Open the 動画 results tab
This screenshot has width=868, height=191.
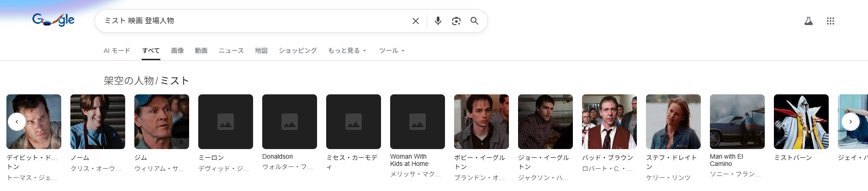[201, 51]
